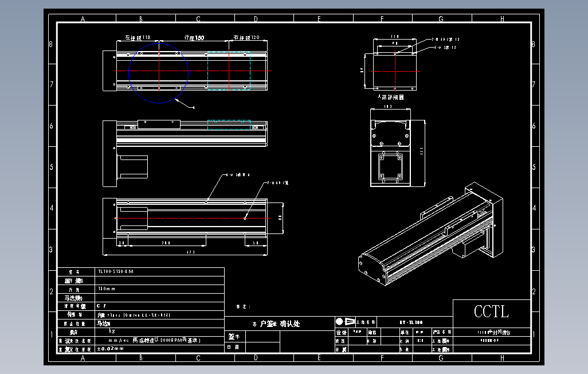This screenshot has height=374, width=588.
Task: Click the ±0.02mm repeatability value
Action: click(110, 348)
